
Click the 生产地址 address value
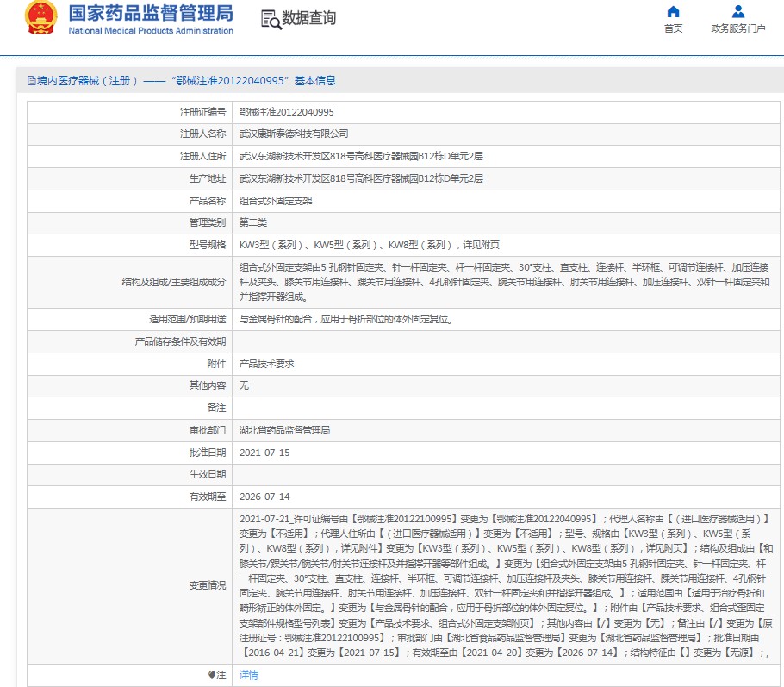coord(361,178)
